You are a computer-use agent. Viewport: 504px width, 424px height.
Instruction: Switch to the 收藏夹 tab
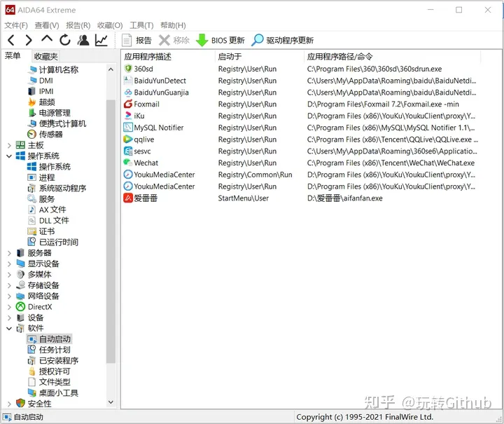45,56
